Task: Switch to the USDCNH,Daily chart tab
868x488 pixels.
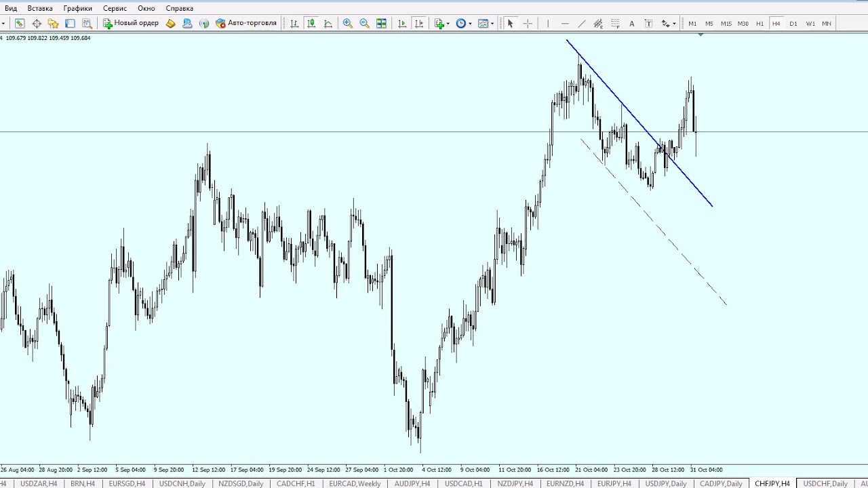Action: pyautogui.click(x=182, y=483)
